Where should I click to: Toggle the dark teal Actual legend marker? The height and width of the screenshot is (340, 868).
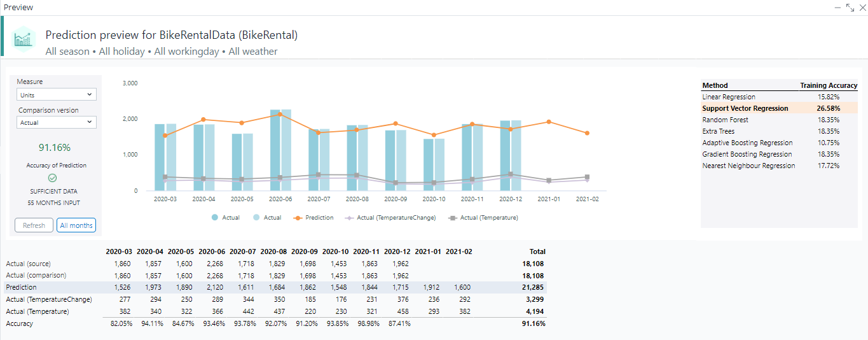point(214,218)
